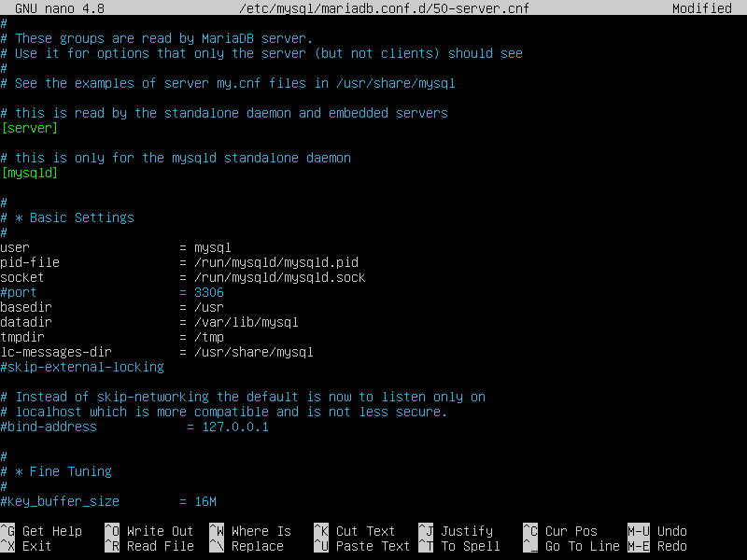
Task: Click the 'These groups are read' comment line
Action: (157, 38)
